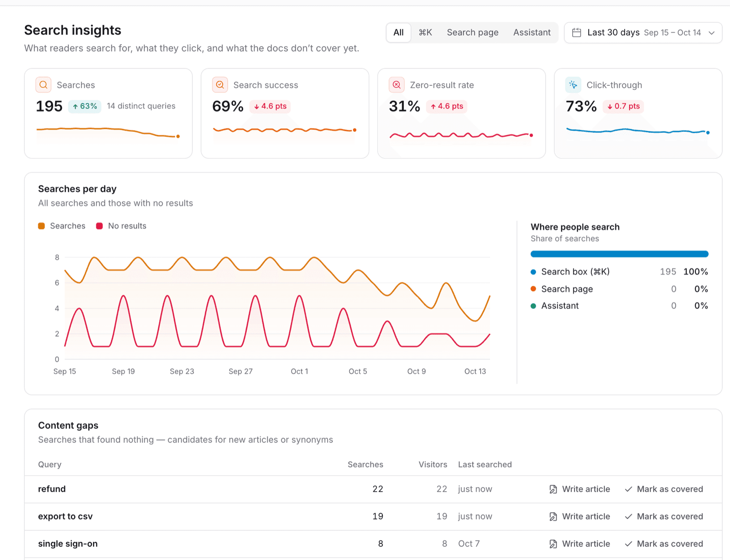This screenshot has height=560, width=730.
Task: Open the Last 30 days date range dropdown
Action: click(643, 32)
